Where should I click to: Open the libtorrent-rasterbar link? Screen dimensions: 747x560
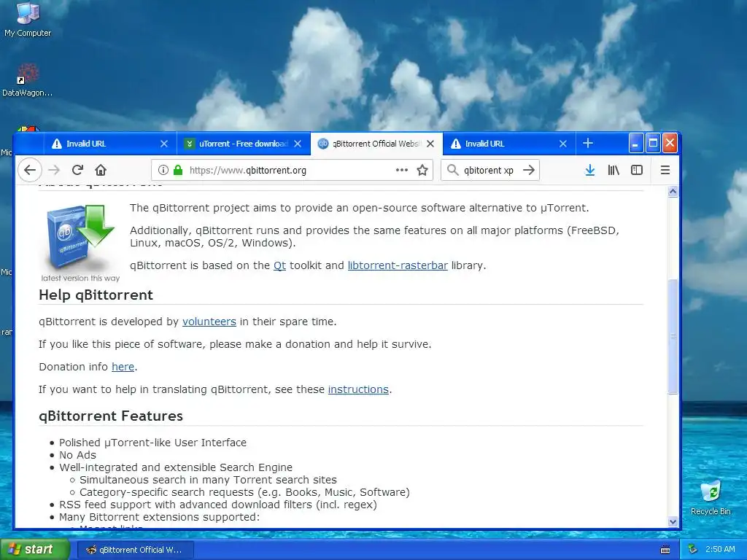pyautogui.click(x=398, y=265)
